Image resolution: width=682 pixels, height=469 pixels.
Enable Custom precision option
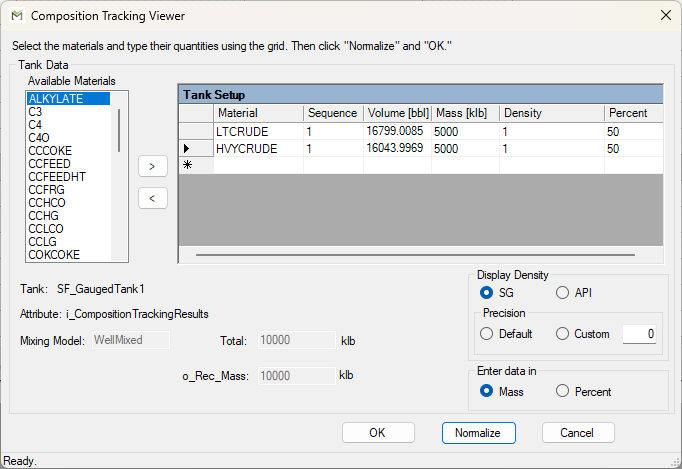[x=562, y=334]
